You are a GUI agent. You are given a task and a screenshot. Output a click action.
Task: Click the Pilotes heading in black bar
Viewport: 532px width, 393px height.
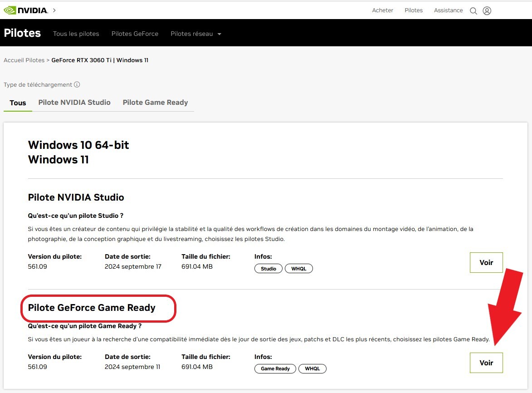[22, 33]
